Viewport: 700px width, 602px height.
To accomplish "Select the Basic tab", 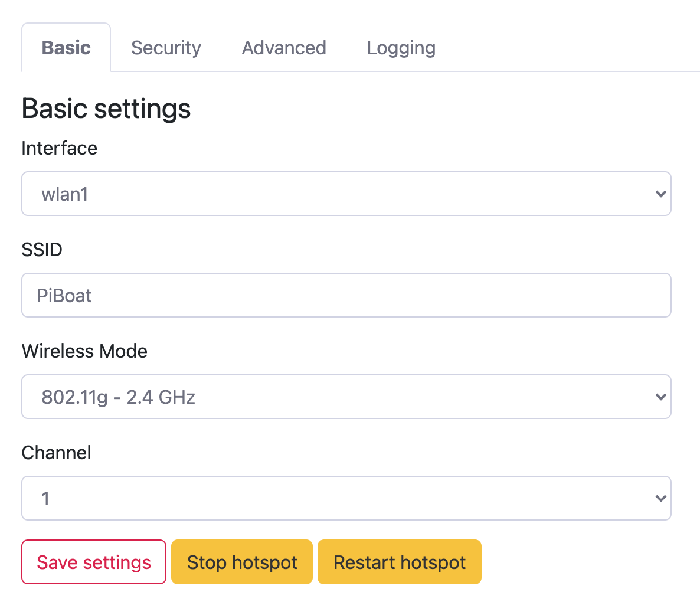I will tap(66, 48).
